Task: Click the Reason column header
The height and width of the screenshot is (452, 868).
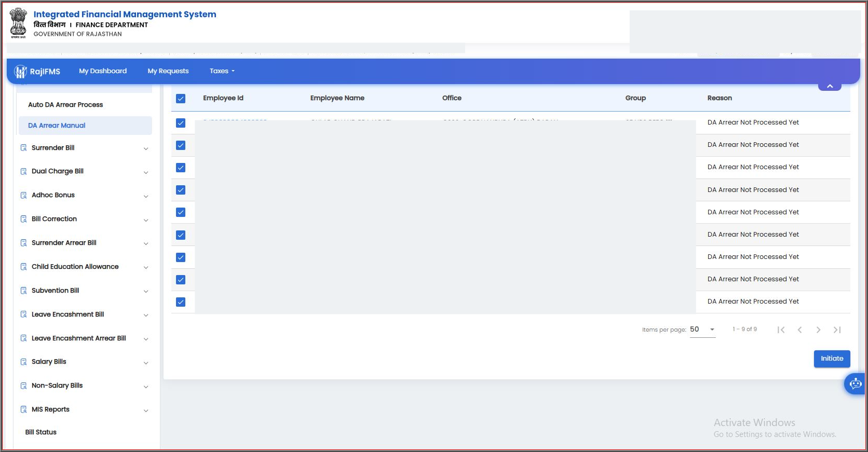Action: tap(720, 98)
